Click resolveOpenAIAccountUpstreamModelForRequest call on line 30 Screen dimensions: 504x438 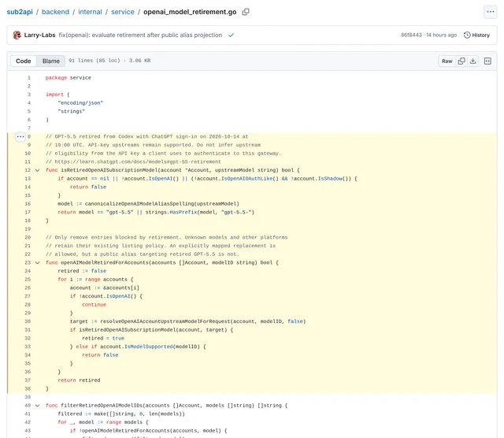click(165, 321)
